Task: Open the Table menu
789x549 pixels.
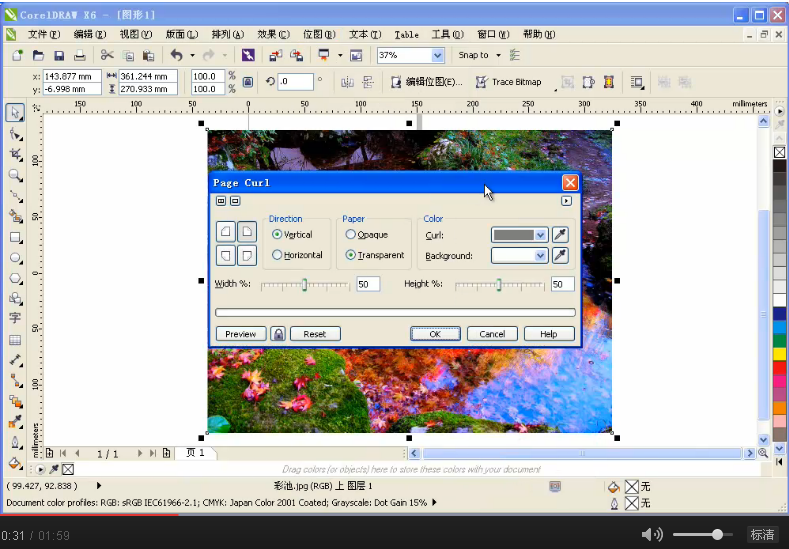Action: (407, 34)
